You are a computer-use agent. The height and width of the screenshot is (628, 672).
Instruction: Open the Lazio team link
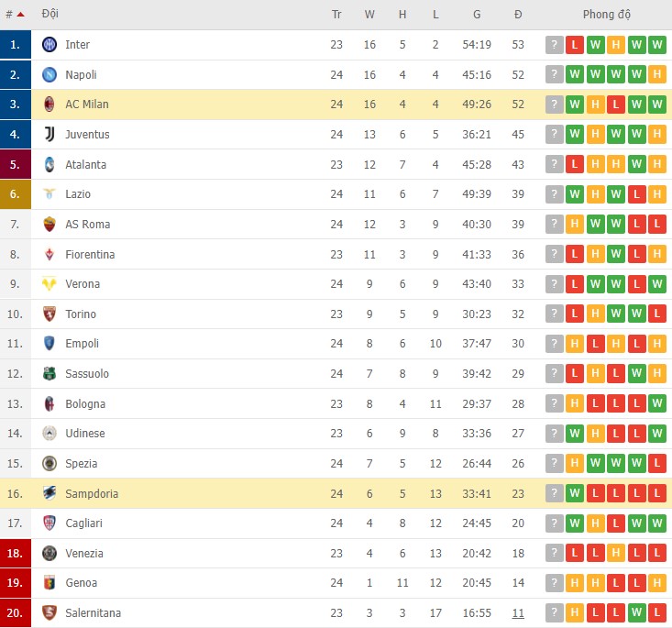pyautogui.click(x=78, y=194)
